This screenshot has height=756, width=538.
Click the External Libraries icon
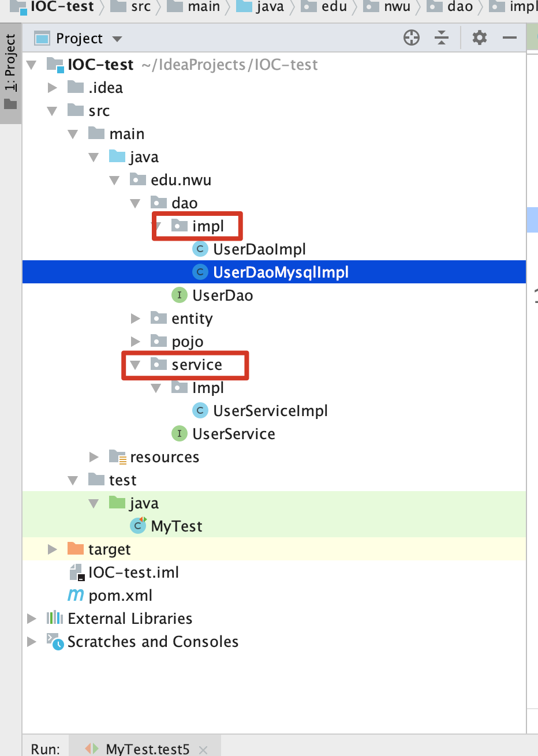[x=55, y=618]
